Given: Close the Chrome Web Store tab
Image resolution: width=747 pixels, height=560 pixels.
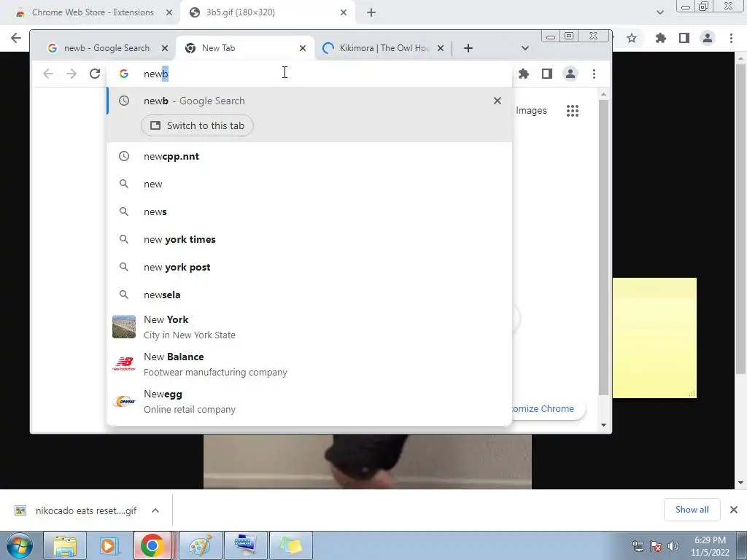Looking at the screenshot, I should (169, 12).
